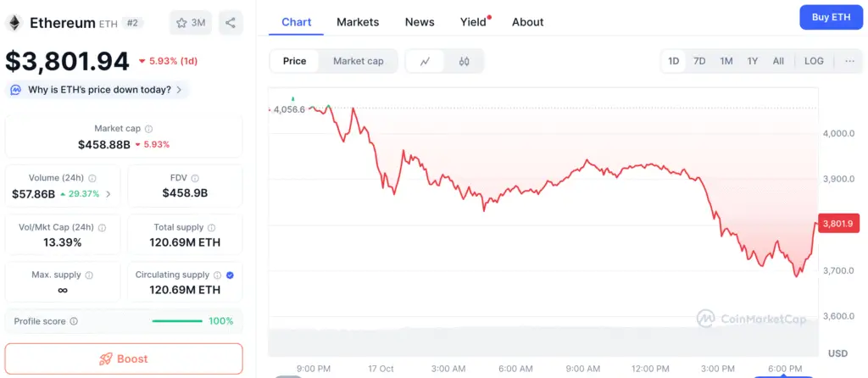
Task: Click the Buy ETH button
Action: coord(831,17)
